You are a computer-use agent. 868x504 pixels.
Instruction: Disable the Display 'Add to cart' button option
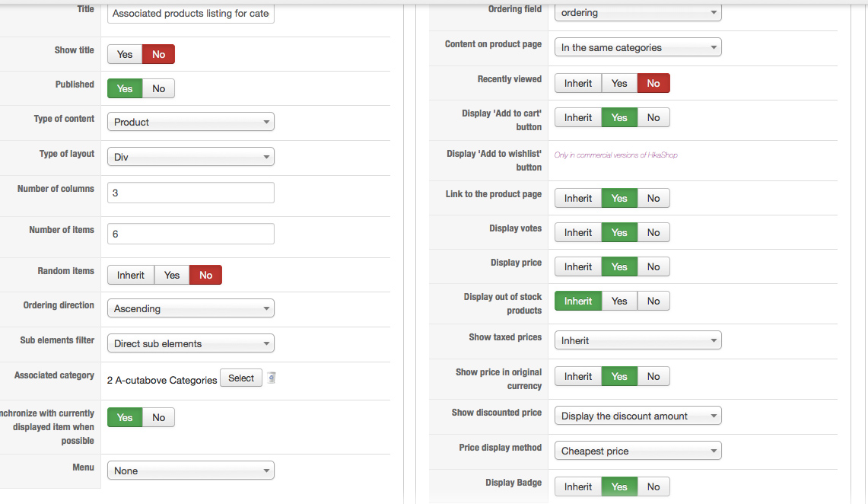click(x=653, y=117)
